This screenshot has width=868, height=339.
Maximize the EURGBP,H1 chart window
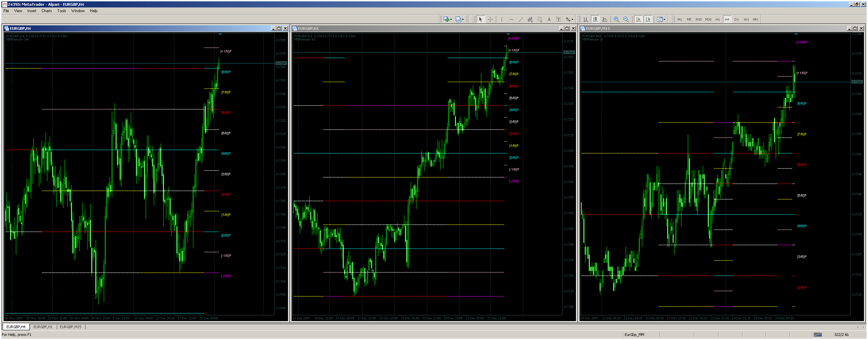[x=567, y=28]
